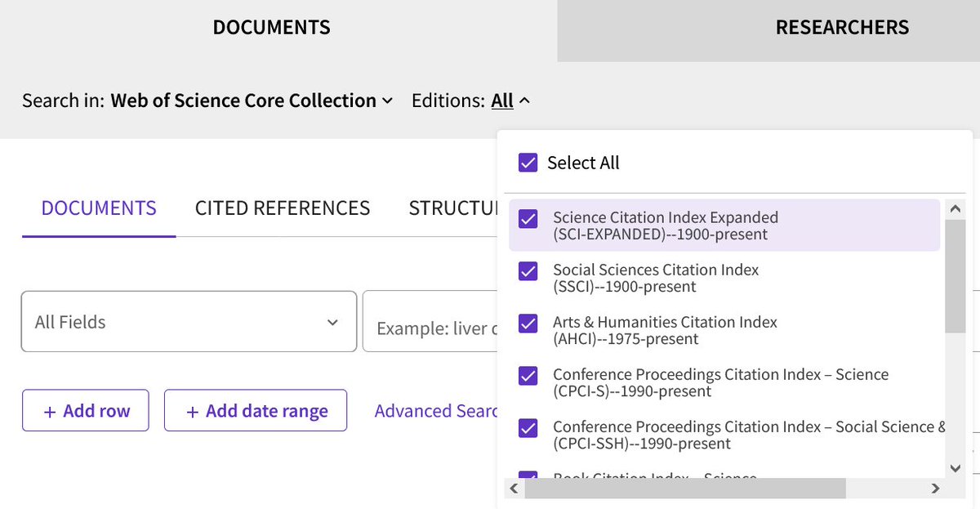Collapse the Editions All dropdown
This screenshot has height=509, width=980.
(510, 100)
